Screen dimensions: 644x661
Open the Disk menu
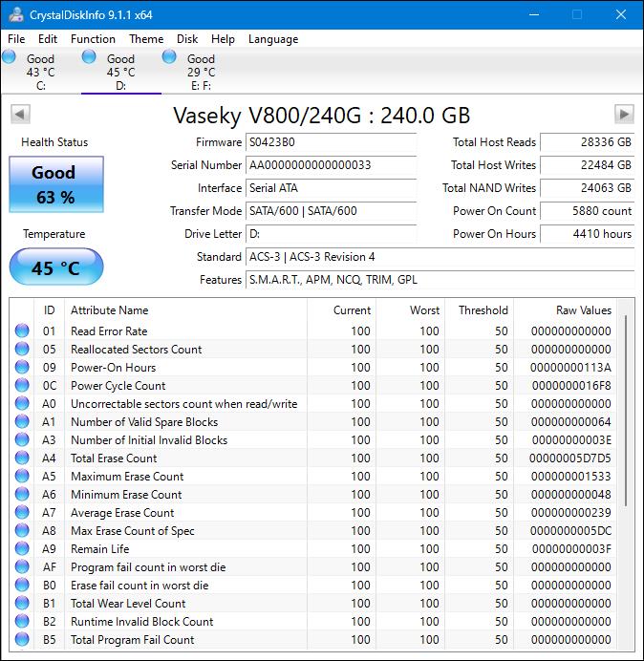187,39
